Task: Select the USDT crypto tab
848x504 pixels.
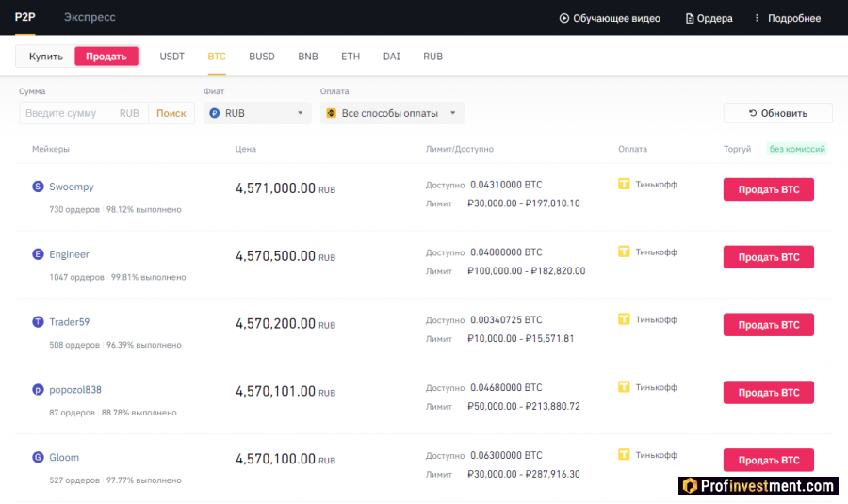Action: click(x=172, y=57)
